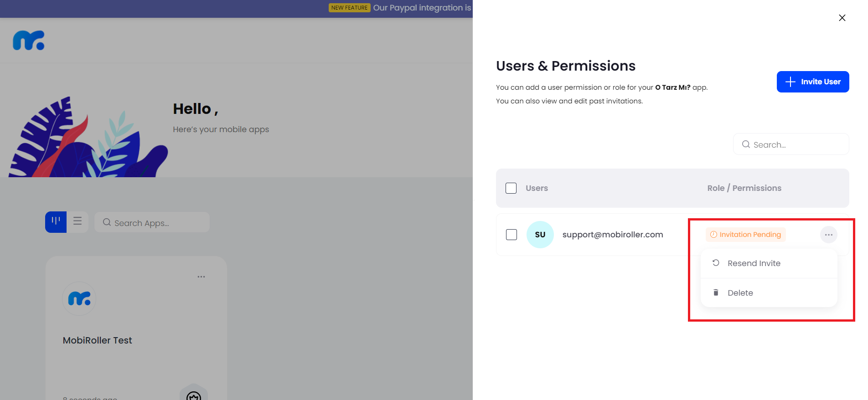Switch to list view of apps
Image resolution: width=868 pixels, height=400 pixels.
[77, 222]
